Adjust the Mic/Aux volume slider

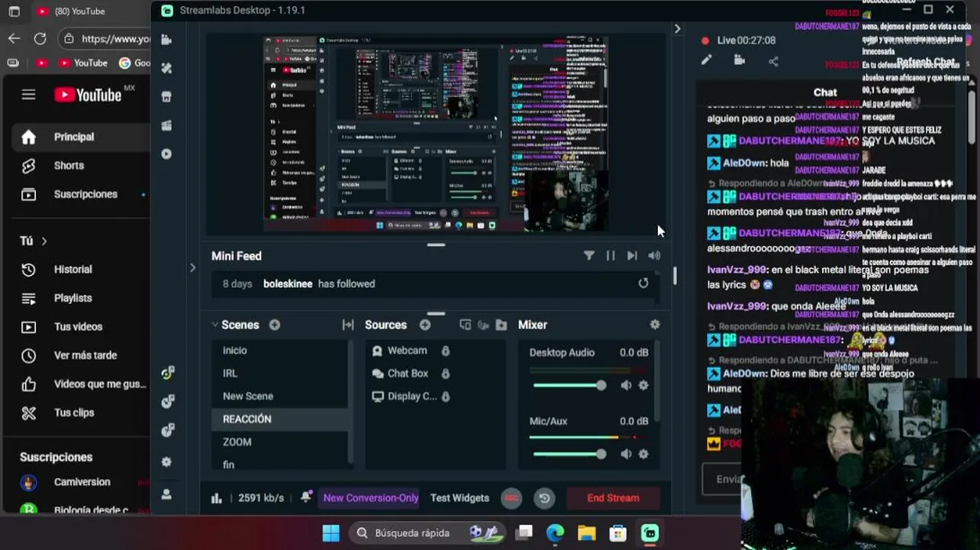[x=569, y=454]
